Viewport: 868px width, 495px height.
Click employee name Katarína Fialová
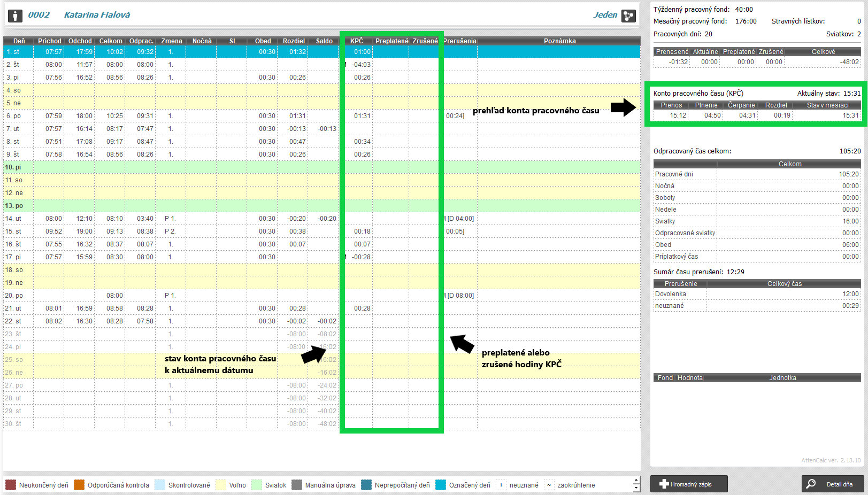coord(97,15)
